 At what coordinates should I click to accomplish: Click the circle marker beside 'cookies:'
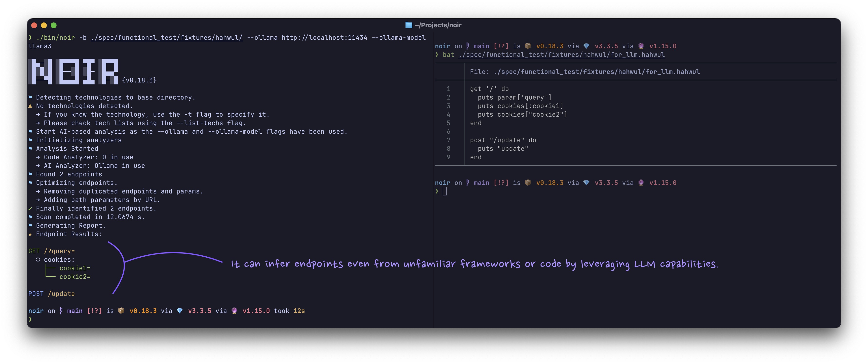38,259
